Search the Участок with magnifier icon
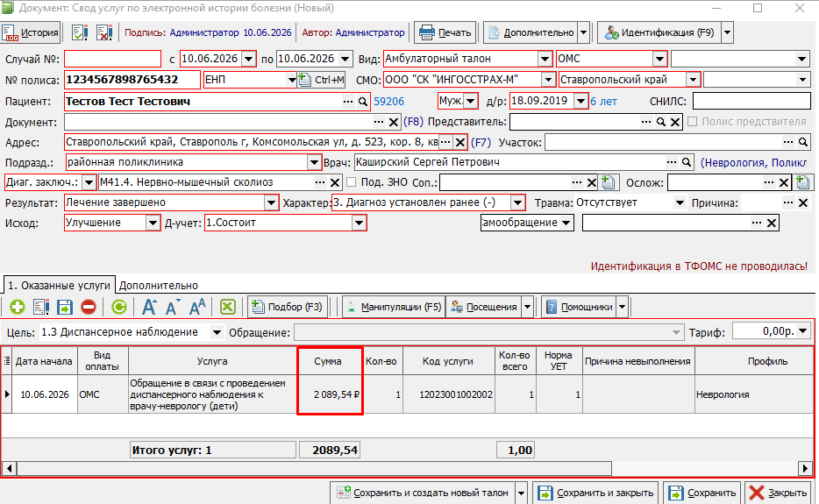This screenshot has height=504, width=819. pos(803,142)
